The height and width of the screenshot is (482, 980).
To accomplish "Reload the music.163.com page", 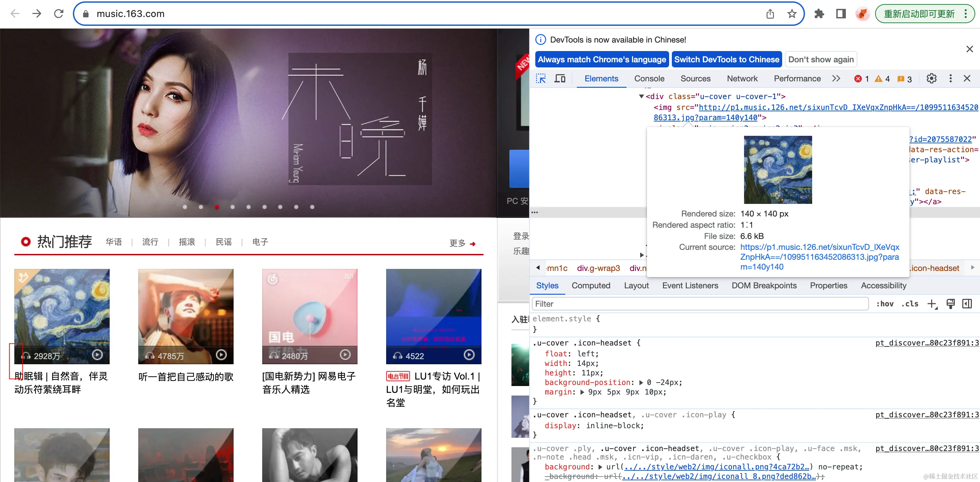I will [59, 14].
